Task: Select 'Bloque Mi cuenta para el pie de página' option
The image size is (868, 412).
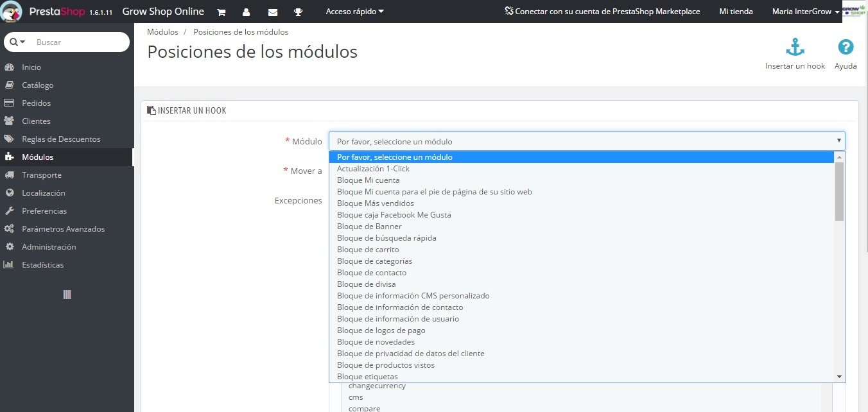Action: click(x=582, y=192)
